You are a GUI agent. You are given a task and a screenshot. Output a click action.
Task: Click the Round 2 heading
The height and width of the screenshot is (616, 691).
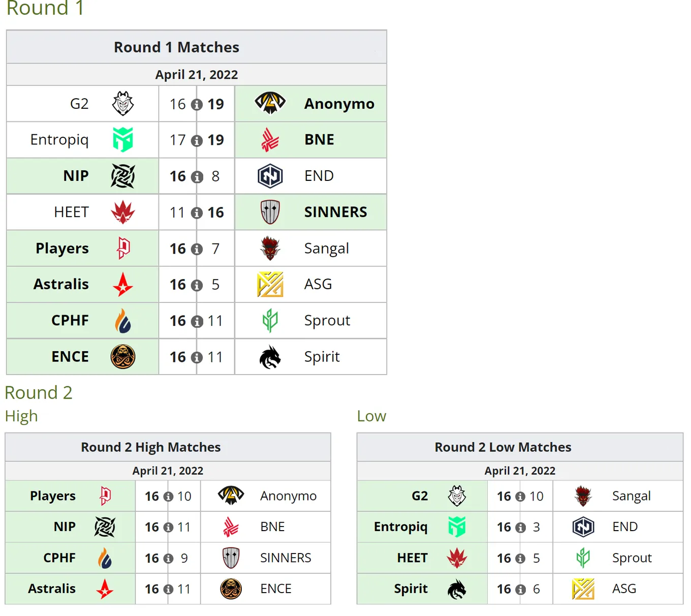(39, 392)
